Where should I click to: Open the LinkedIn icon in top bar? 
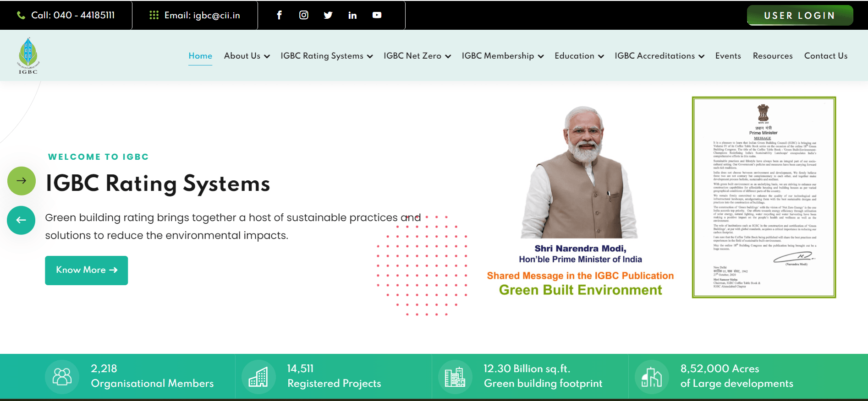(352, 16)
